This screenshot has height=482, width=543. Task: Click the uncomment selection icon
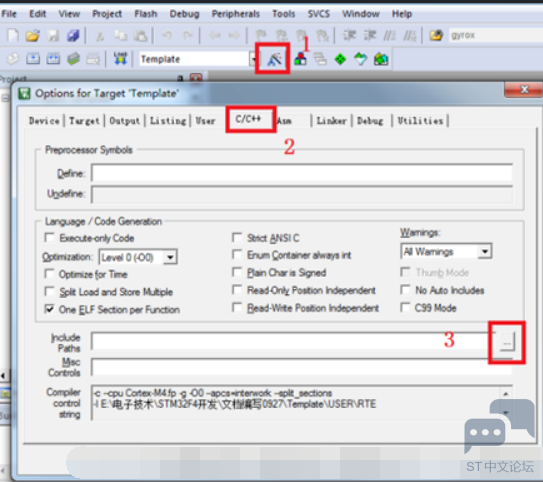click(x=410, y=35)
